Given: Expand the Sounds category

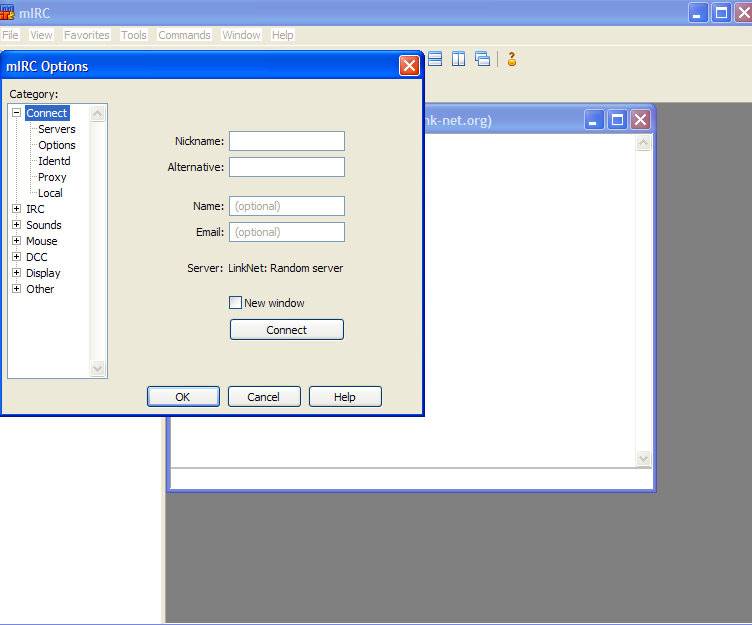Looking at the screenshot, I should 16,224.
